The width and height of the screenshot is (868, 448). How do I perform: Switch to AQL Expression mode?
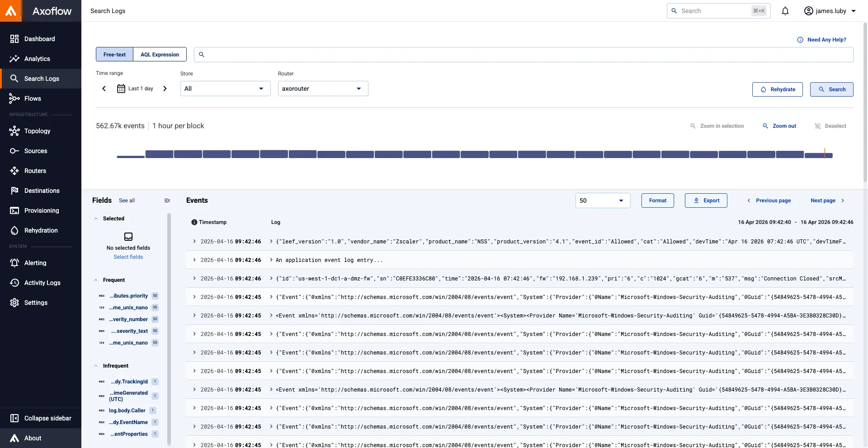coord(160,54)
